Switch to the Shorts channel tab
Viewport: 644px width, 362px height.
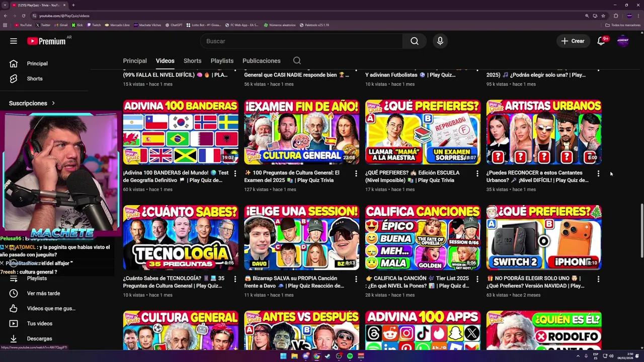pyautogui.click(x=192, y=61)
